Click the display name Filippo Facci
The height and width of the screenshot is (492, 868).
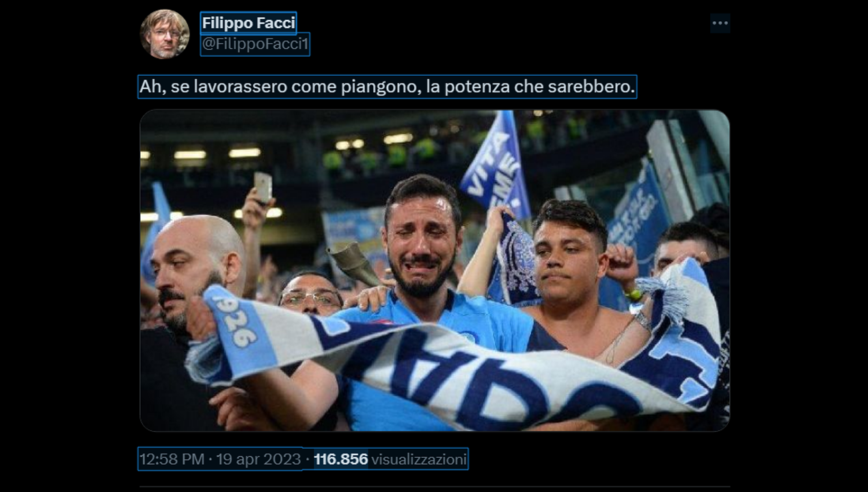[248, 23]
